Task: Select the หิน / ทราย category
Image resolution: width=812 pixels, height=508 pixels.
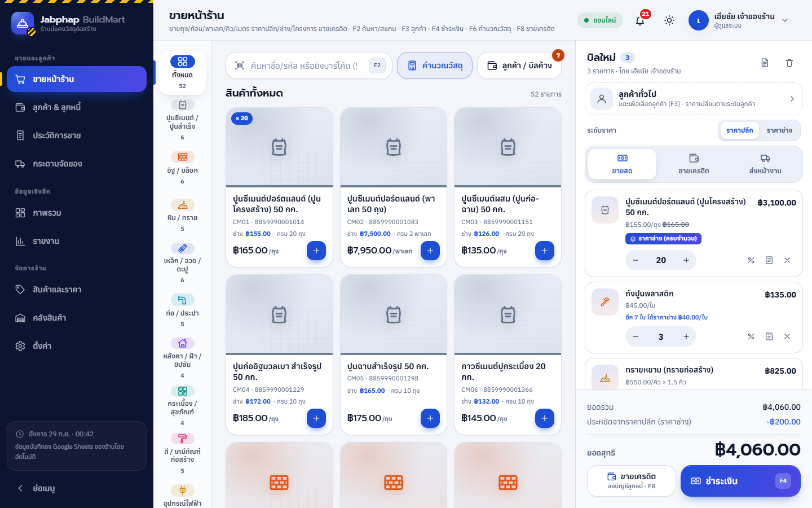Action: 182,216
